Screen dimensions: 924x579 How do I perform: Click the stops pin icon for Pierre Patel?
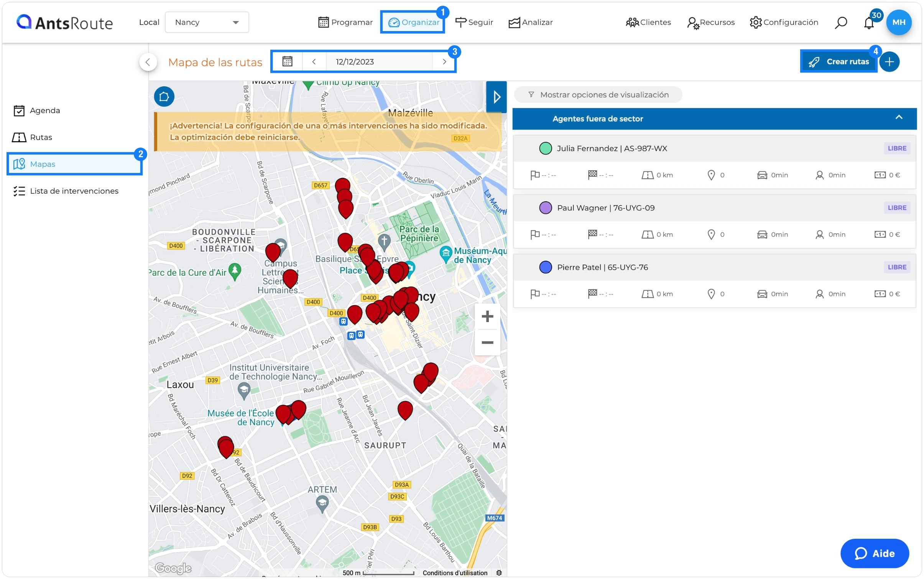point(711,294)
